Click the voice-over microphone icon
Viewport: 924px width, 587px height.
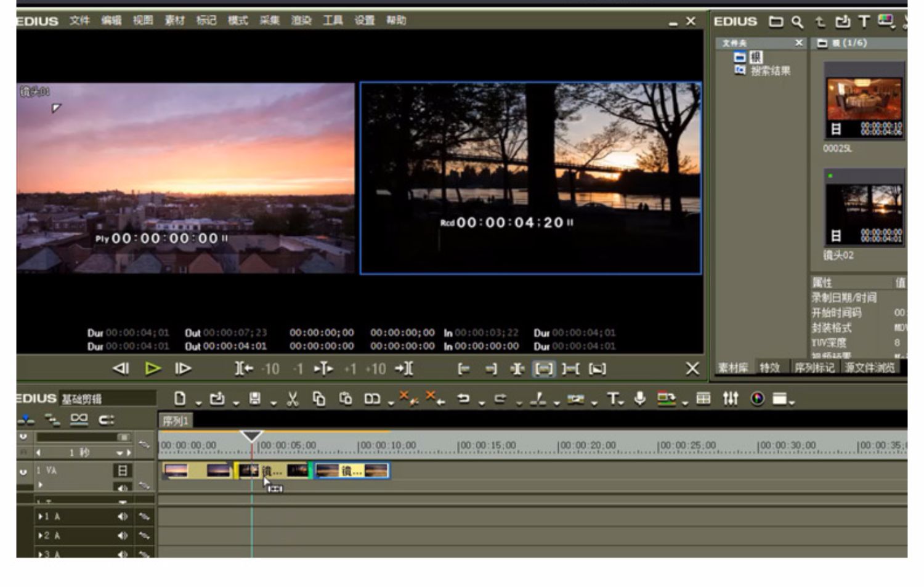coord(640,399)
